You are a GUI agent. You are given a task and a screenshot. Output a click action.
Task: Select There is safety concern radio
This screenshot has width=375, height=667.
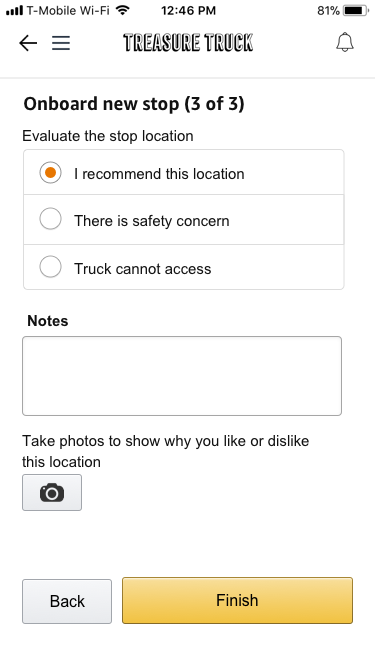click(x=50, y=219)
